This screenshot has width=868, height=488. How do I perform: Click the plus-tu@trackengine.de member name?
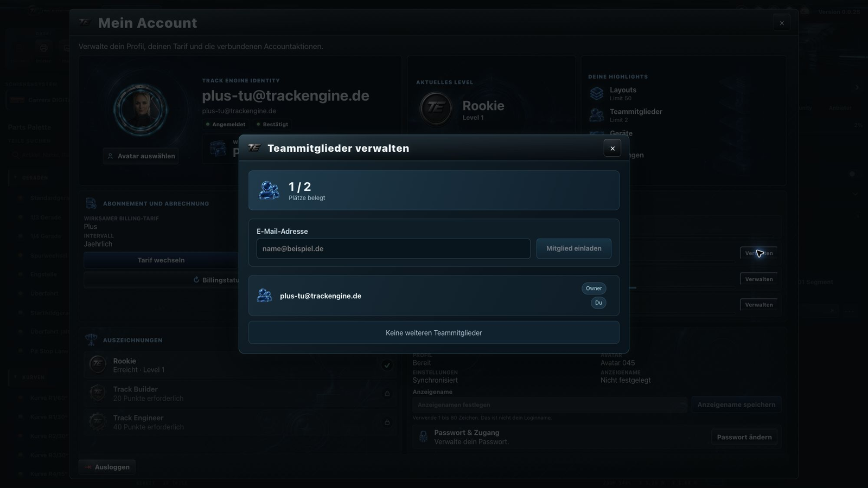(321, 296)
